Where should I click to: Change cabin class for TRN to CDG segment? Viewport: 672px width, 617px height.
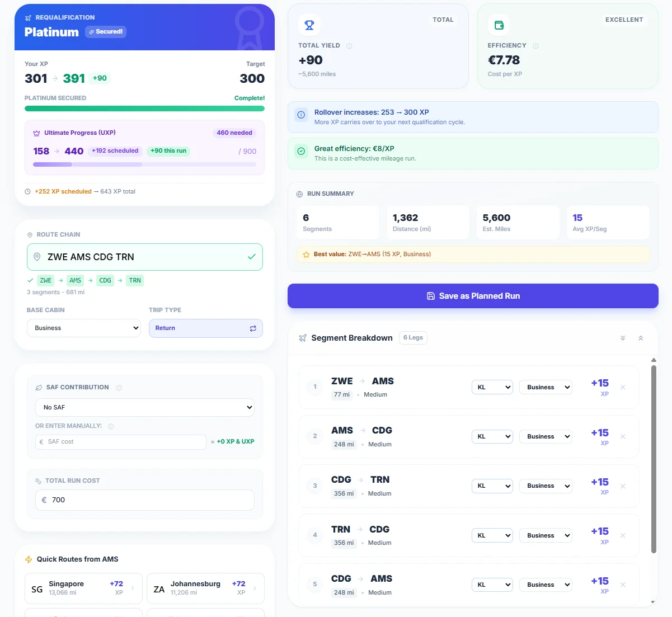coord(546,535)
